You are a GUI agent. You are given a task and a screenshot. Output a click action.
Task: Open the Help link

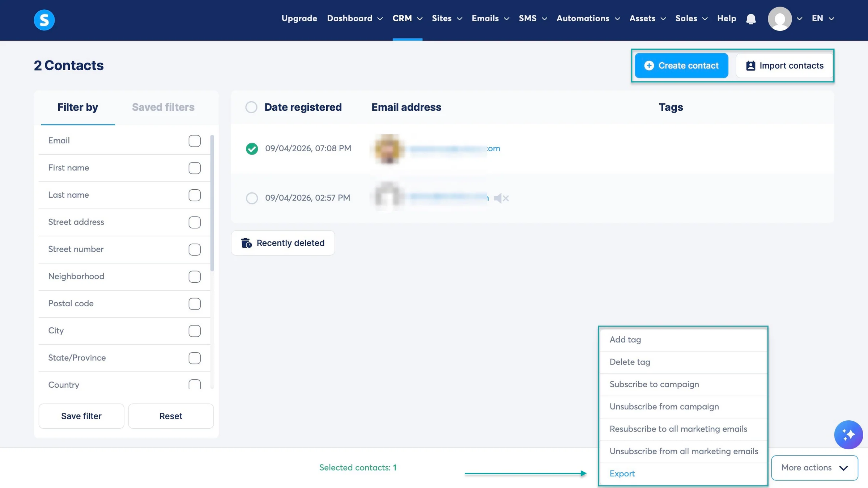click(727, 18)
